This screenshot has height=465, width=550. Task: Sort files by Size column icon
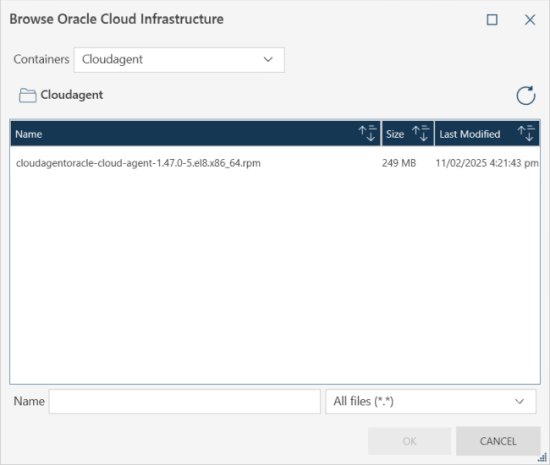click(421, 133)
